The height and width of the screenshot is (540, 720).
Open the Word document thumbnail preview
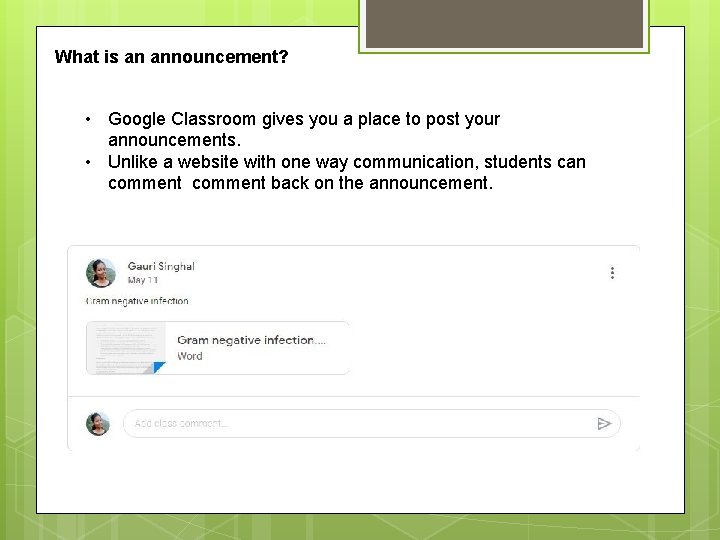[x=125, y=347]
